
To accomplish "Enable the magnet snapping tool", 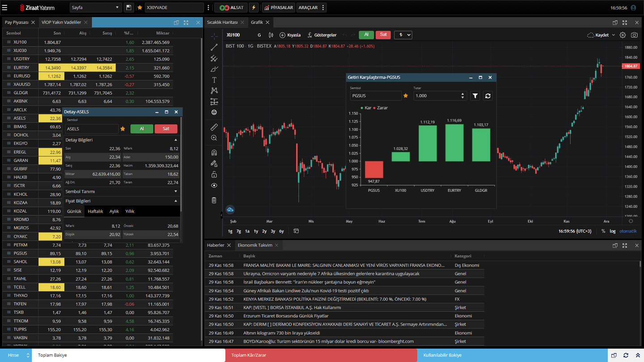I will tap(214, 152).
